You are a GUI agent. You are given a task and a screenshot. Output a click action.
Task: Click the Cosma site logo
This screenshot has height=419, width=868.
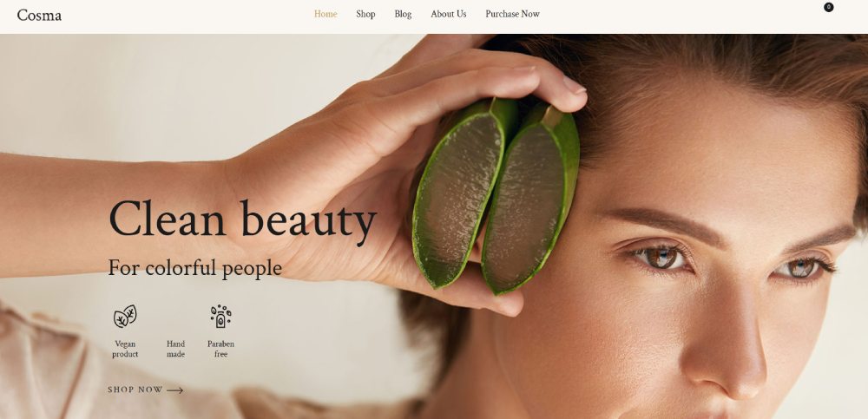tap(39, 15)
